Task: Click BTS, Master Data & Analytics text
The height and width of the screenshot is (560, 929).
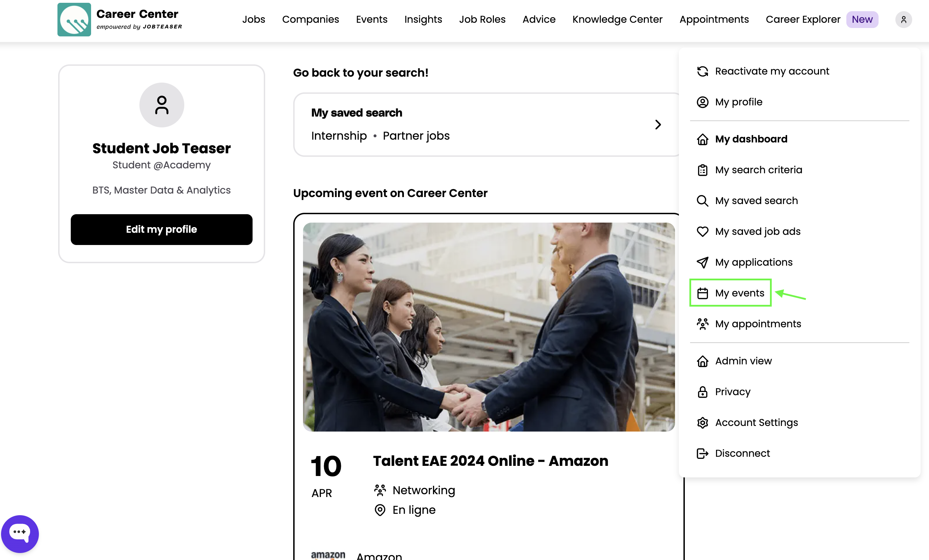Action: 161,190
